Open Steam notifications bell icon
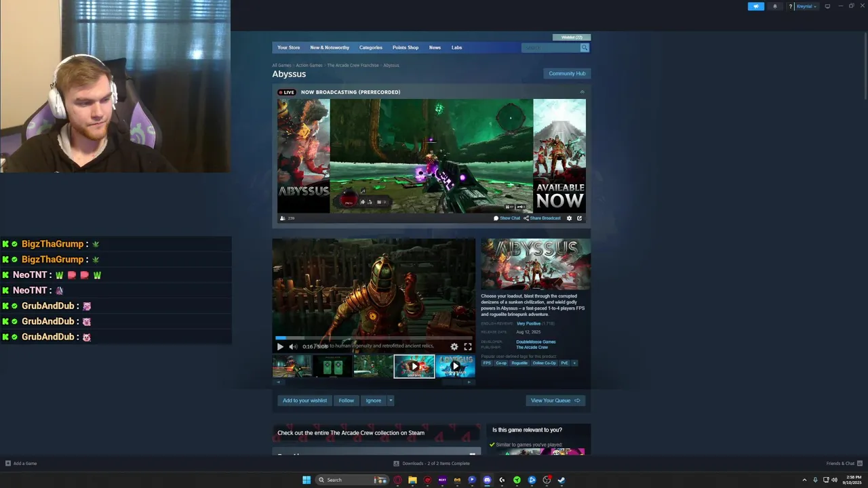This screenshot has height=488, width=868. 775,6
